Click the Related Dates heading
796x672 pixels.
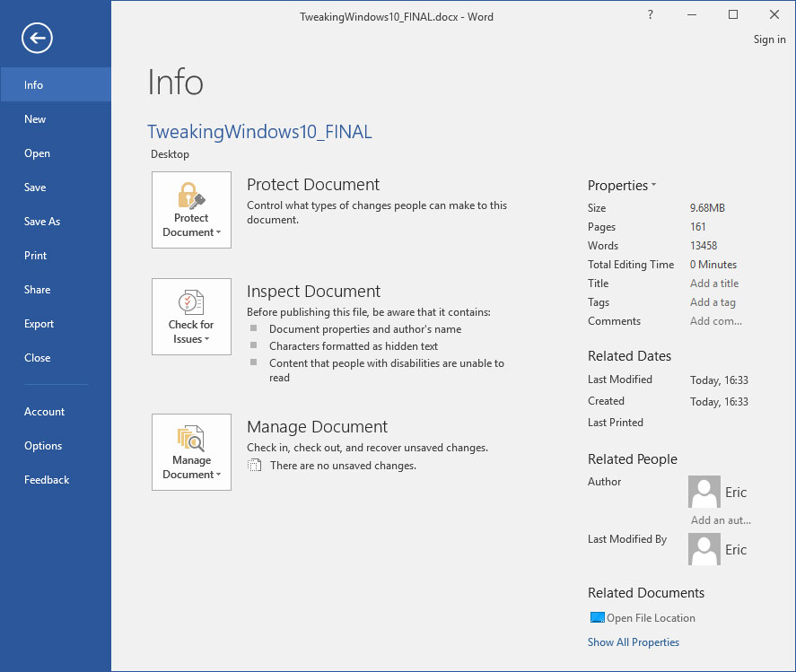click(x=629, y=356)
